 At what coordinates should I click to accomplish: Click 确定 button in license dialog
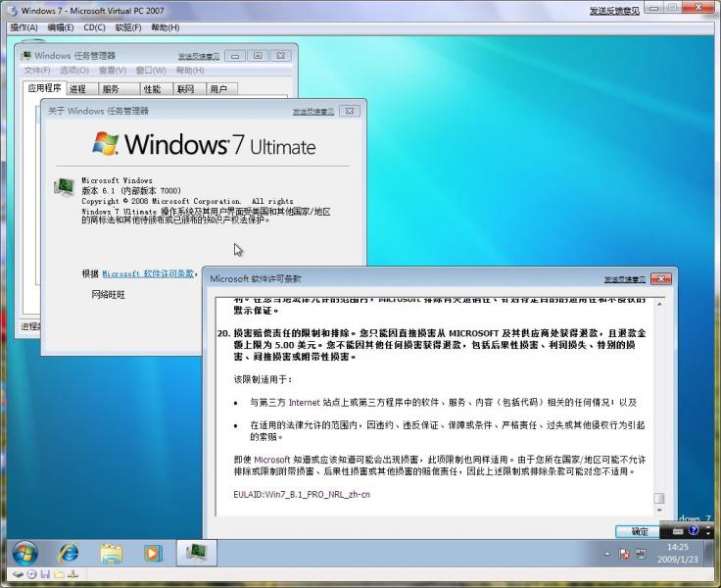click(x=639, y=531)
